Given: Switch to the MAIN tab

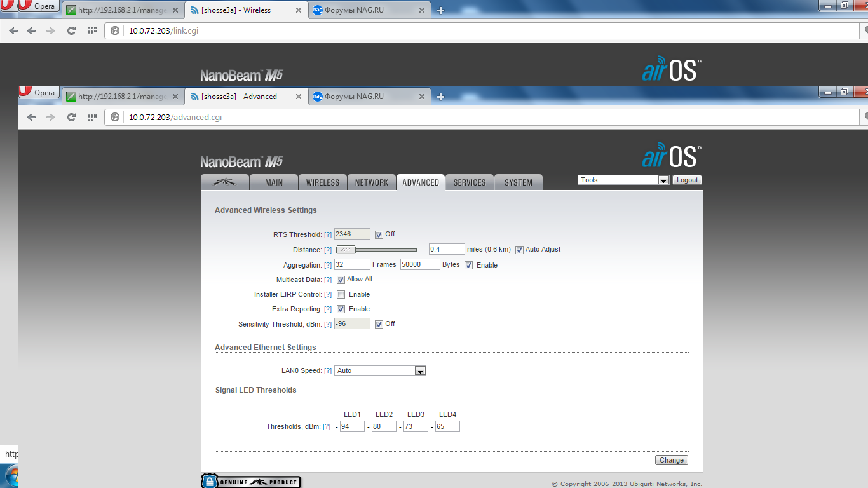Looking at the screenshot, I should click(x=274, y=182).
